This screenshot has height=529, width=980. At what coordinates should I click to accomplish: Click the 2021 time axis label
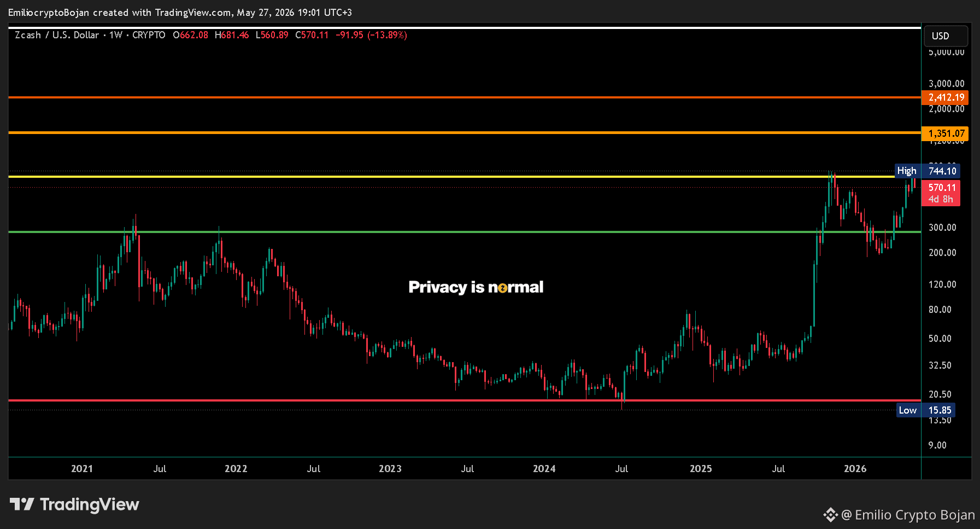[x=82, y=469]
